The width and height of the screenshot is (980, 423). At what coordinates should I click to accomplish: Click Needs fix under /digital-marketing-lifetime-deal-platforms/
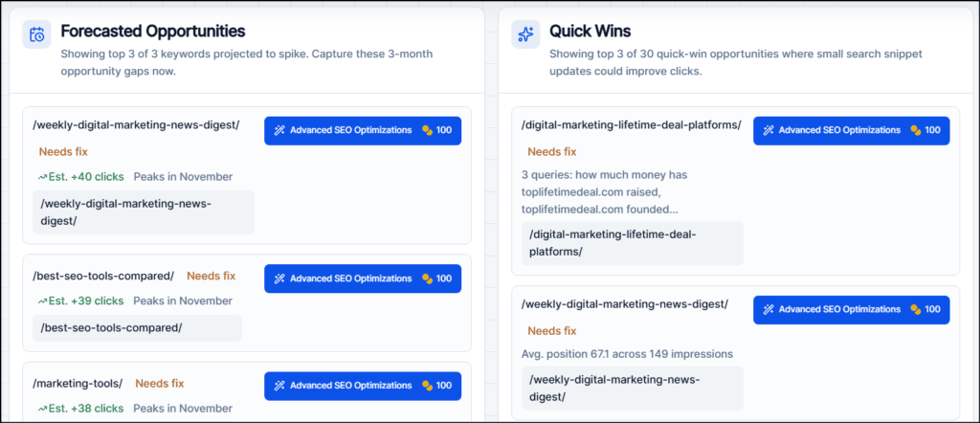pos(552,151)
